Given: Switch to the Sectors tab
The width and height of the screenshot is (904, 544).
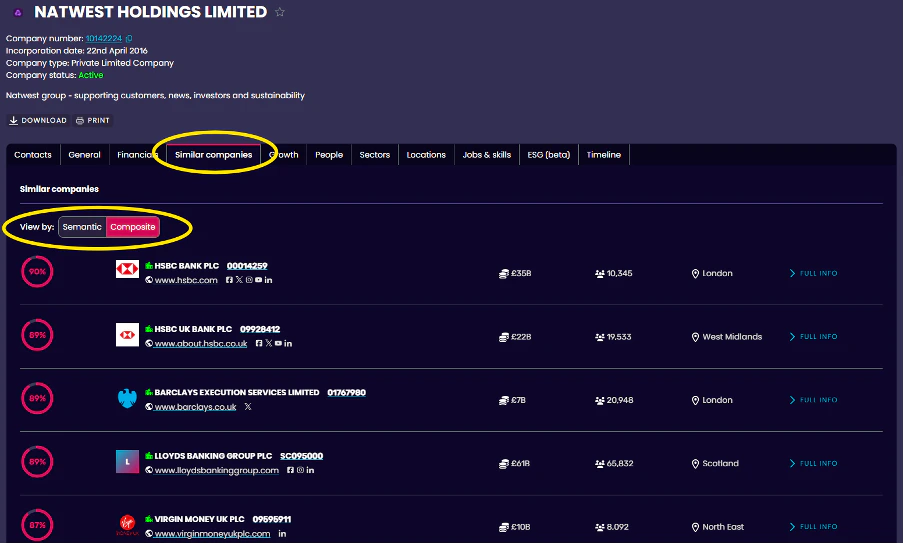Looking at the screenshot, I should point(375,154).
